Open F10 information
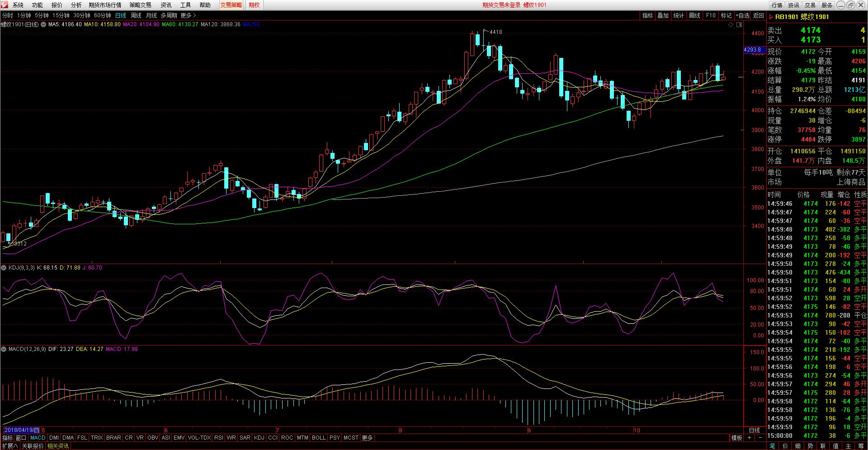The width and height of the screenshot is (868, 450). point(711,15)
